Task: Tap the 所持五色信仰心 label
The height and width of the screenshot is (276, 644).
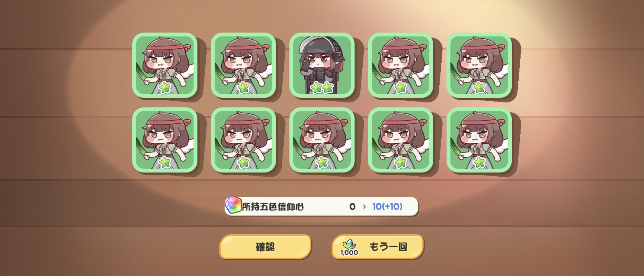Action: pyautogui.click(x=273, y=206)
